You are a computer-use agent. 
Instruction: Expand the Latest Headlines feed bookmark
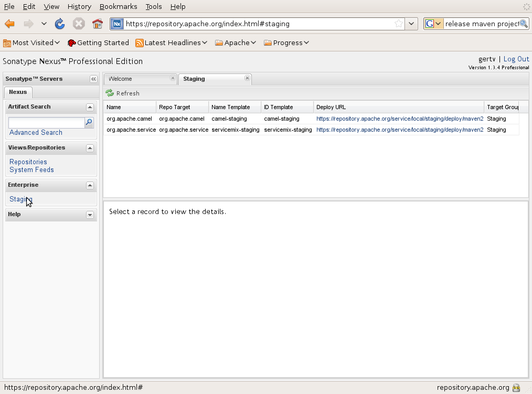point(171,43)
